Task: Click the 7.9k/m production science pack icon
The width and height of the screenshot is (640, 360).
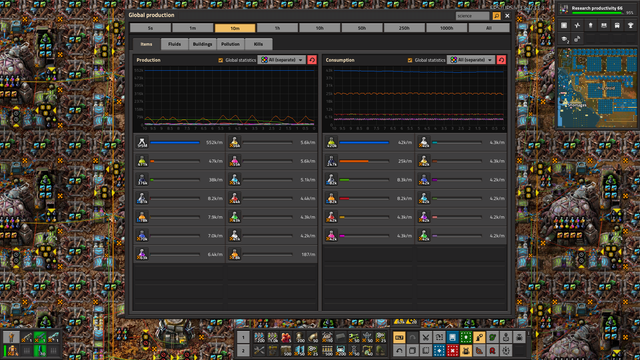Action: [142, 217]
